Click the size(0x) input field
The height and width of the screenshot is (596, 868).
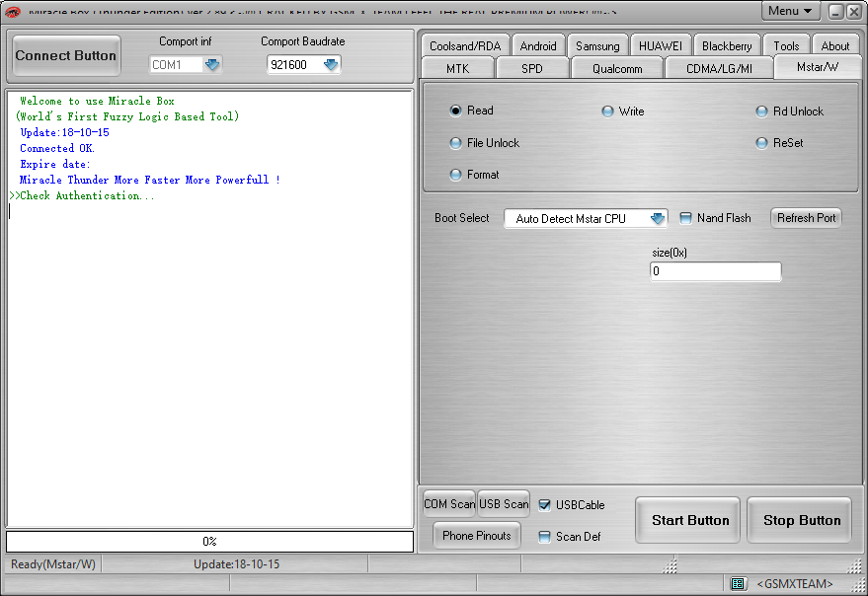(715, 271)
